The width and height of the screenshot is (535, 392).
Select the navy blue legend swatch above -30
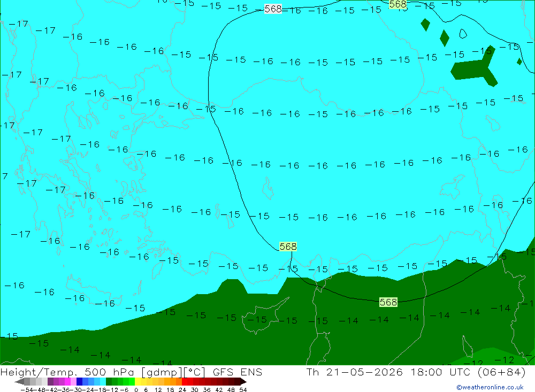click(80, 381)
